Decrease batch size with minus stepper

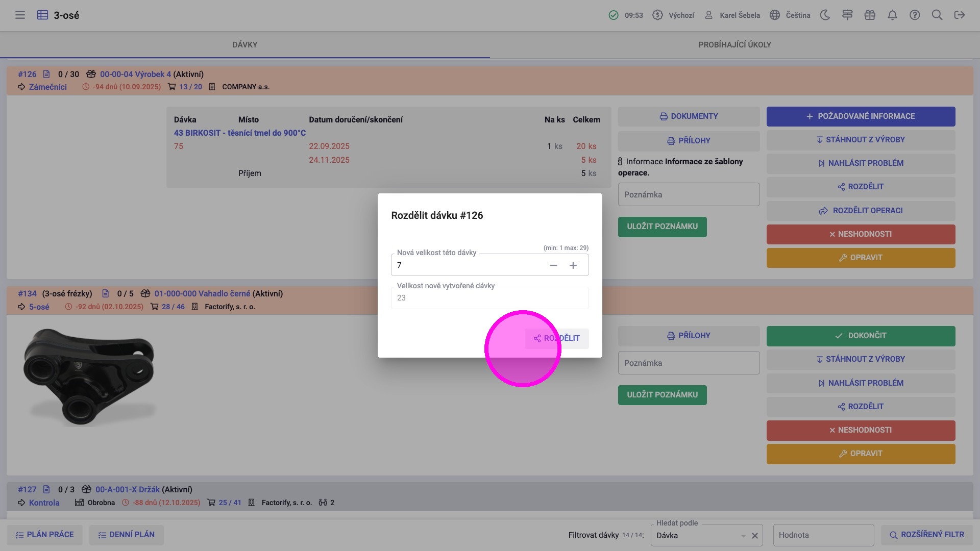pyautogui.click(x=553, y=265)
